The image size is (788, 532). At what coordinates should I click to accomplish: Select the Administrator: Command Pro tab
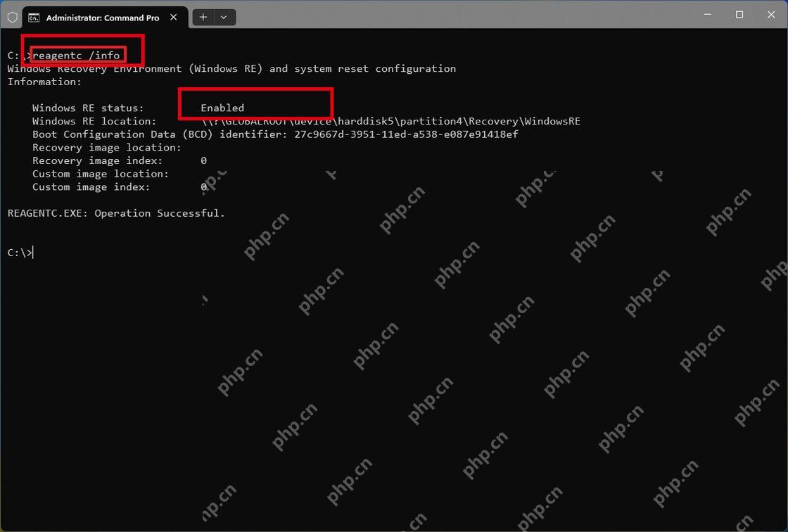tap(105, 18)
